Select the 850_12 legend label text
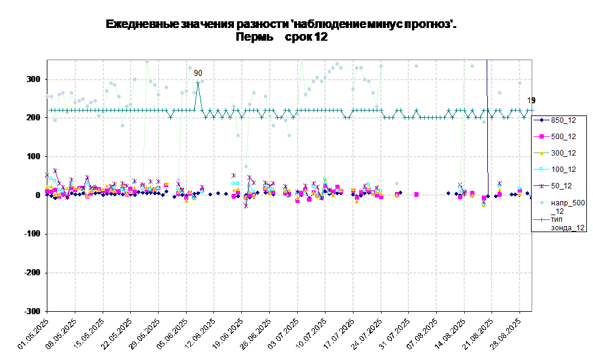The width and height of the screenshot is (593, 364). 563,120
